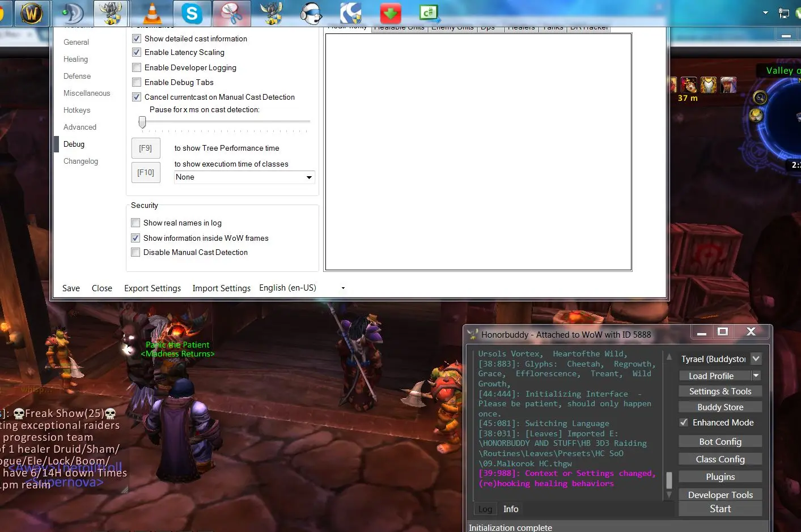Viewport: 801px width, 532px height.
Task: Switch to the Info tab in Honorbuddy
Action: pos(511,509)
